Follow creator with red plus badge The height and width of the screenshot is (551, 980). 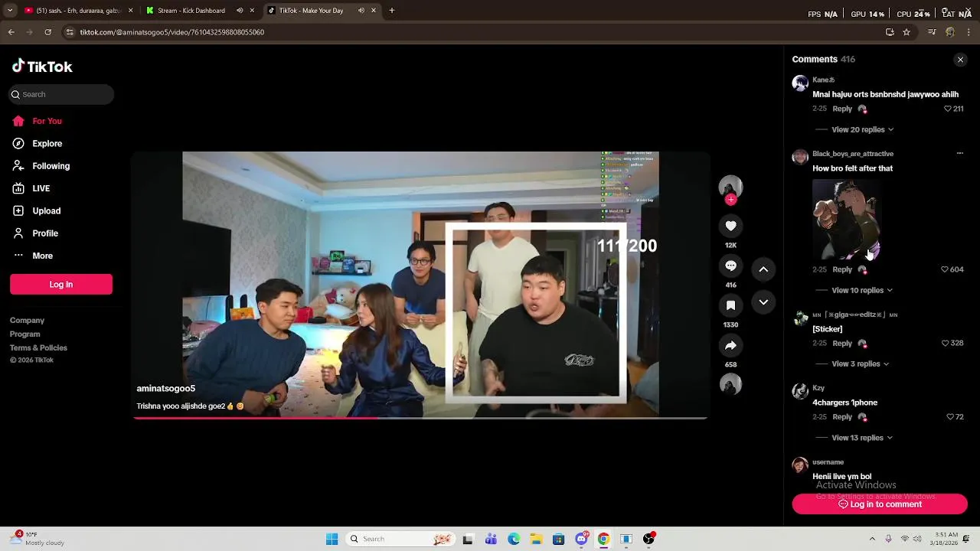click(x=730, y=200)
